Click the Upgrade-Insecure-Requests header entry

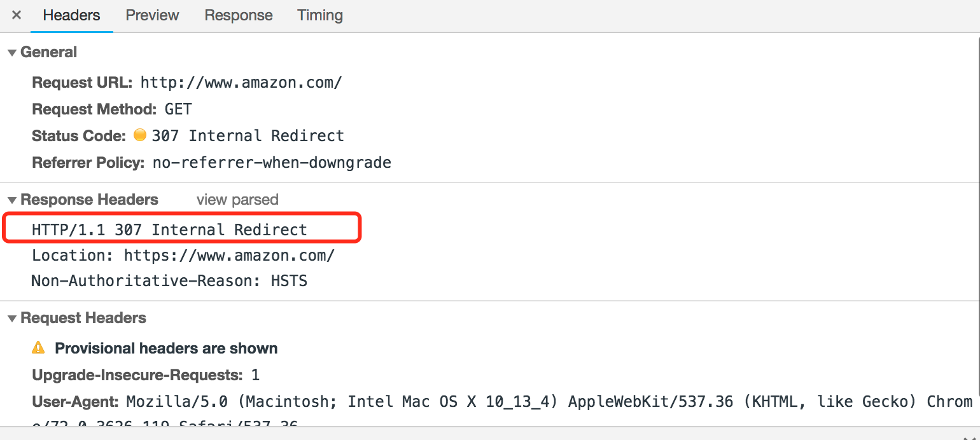click(x=143, y=375)
